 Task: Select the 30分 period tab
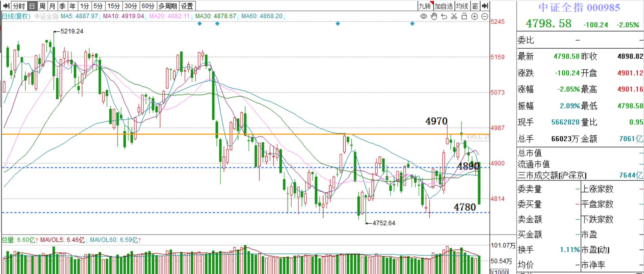[131, 6]
